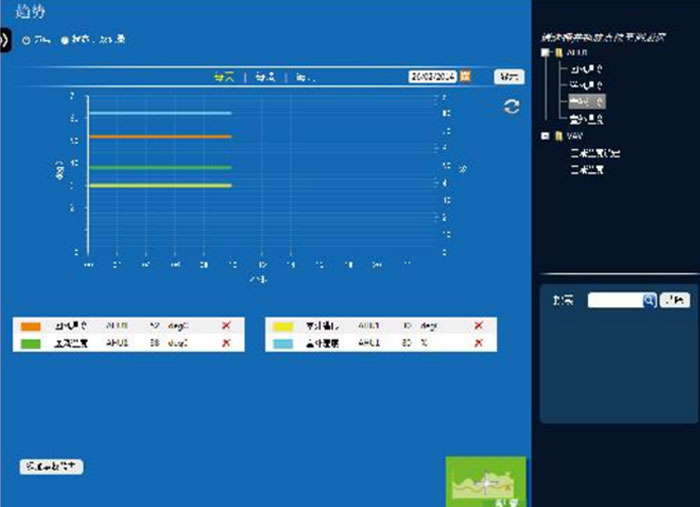Screen dimensions: 700x507
Task: Click the green trend chart tile icon
Action: click(485, 482)
